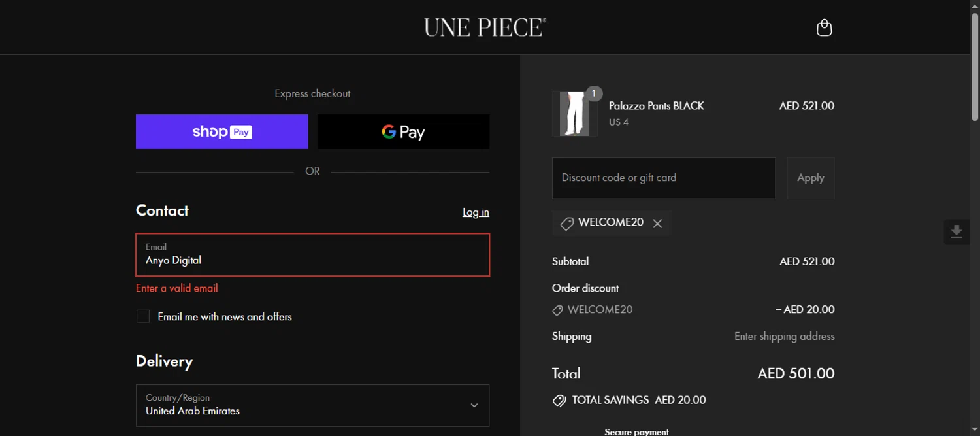
Task: Click tag icon under Order discount
Action: [557, 310]
